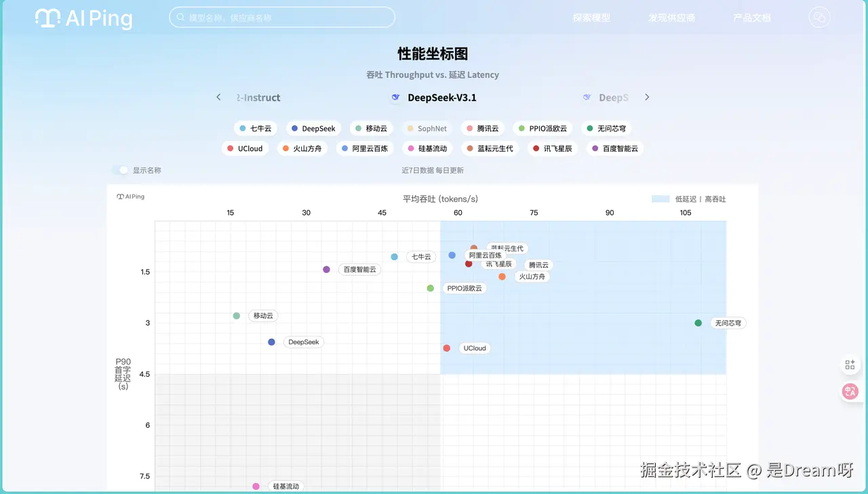Click the magnifier icon in the search box
Image resolution: width=868 pixels, height=494 pixels.
[x=180, y=18]
